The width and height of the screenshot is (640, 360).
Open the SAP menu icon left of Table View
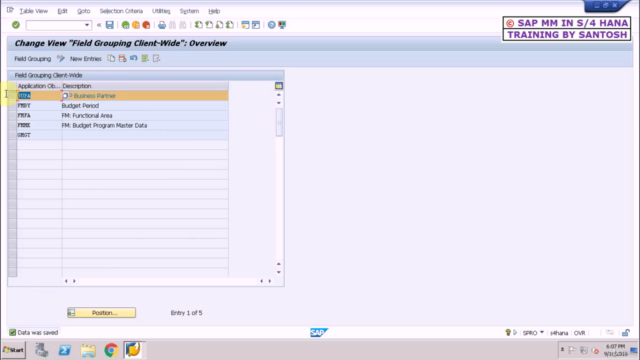10,10
